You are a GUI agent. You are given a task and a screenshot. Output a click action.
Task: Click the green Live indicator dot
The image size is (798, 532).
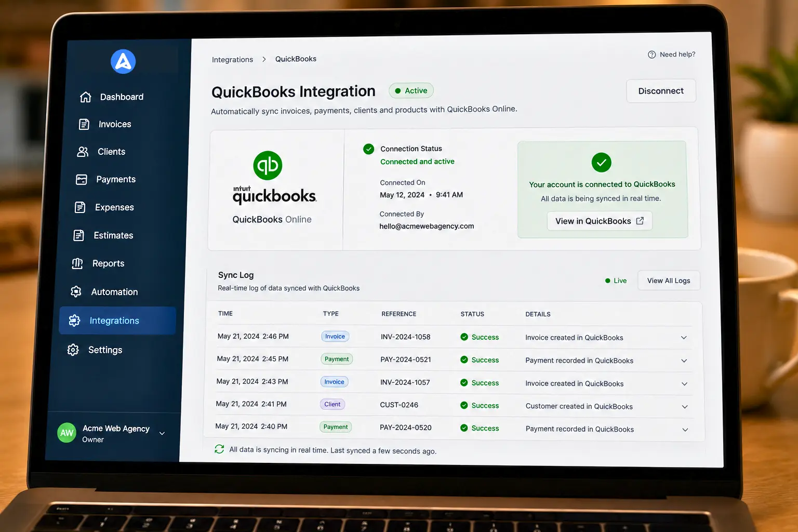[607, 281]
